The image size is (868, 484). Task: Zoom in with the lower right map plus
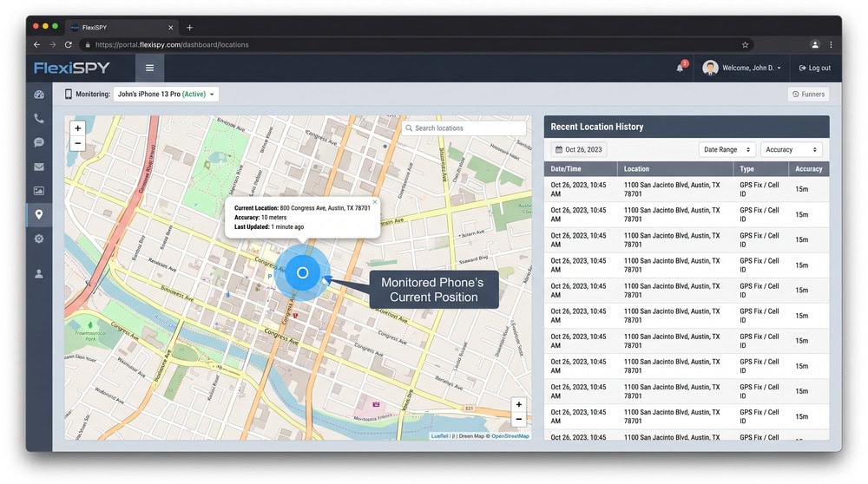pyautogui.click(x=519, y=404)
